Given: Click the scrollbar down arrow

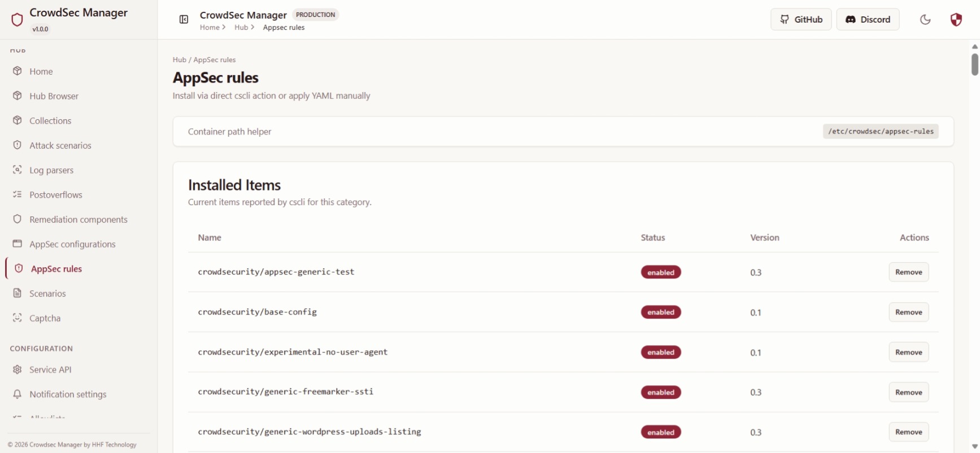Looking at the screenshot, I should coord(974,447).
